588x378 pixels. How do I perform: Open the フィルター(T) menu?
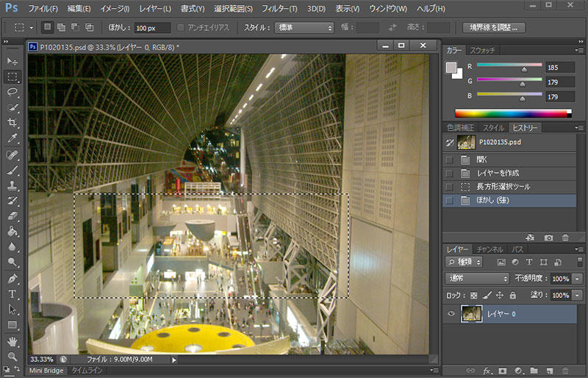(x=279, y=9)
